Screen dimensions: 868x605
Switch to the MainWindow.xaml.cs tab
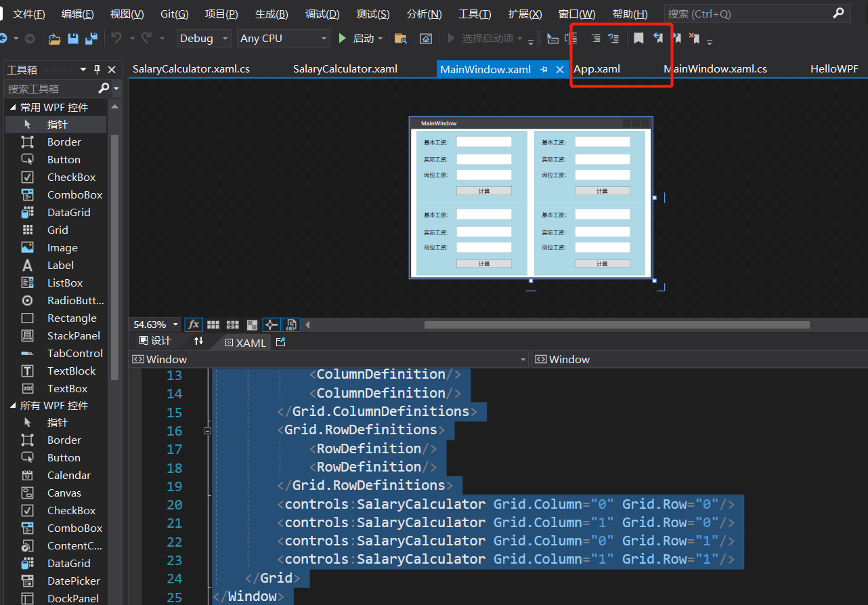(716, 69)
